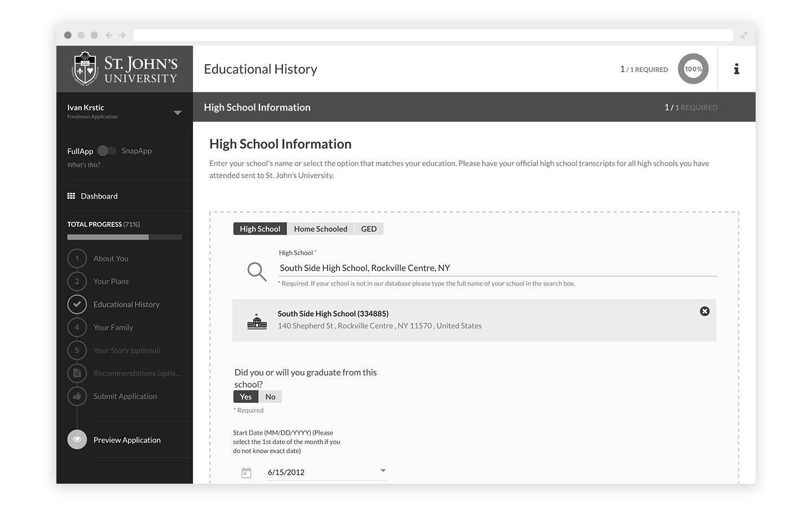
Task: Click the magnifying glass search icon
Action: [257, 271]
